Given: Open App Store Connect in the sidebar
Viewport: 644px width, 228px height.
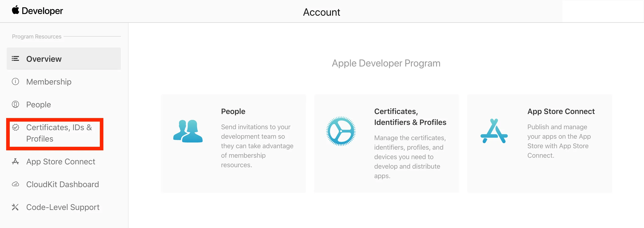Looking at the screenshot, I should pos(61,162).
